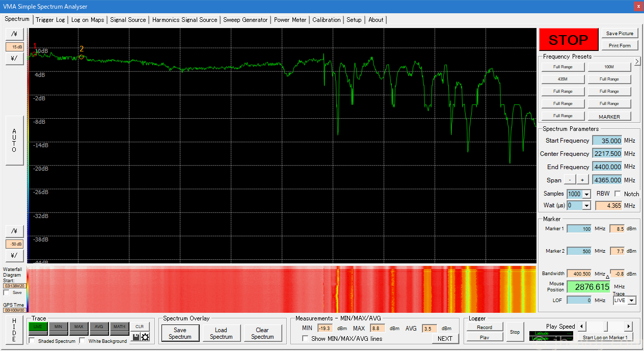
Task: Open trace settings gear icon
Action: [x=145, y=337]
